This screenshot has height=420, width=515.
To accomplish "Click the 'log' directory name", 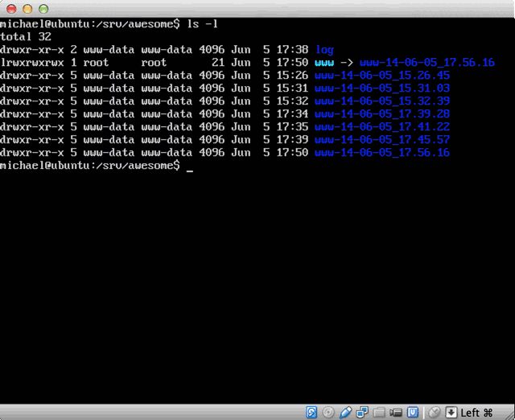I will pyautogui.click(x=324, y=50).
